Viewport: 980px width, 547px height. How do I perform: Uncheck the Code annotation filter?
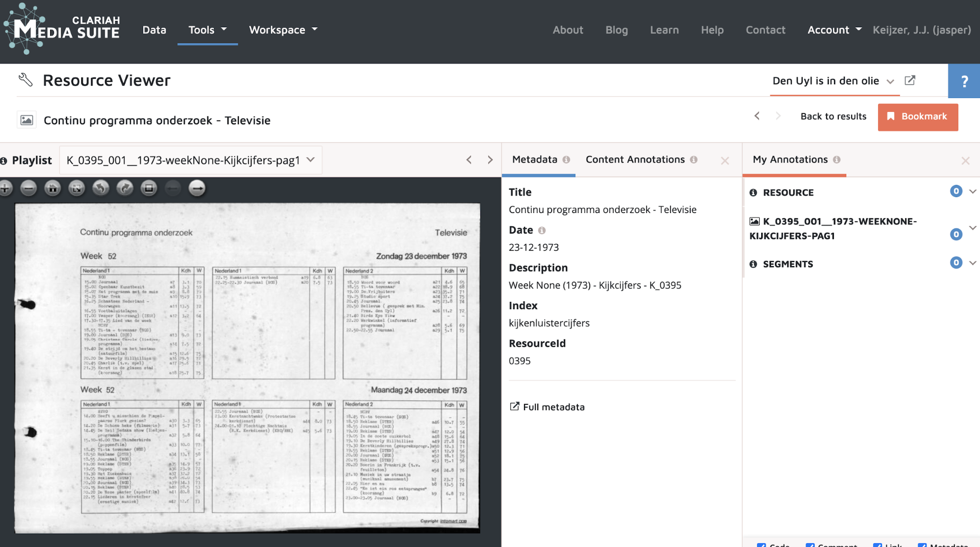[x=762, y=545]
